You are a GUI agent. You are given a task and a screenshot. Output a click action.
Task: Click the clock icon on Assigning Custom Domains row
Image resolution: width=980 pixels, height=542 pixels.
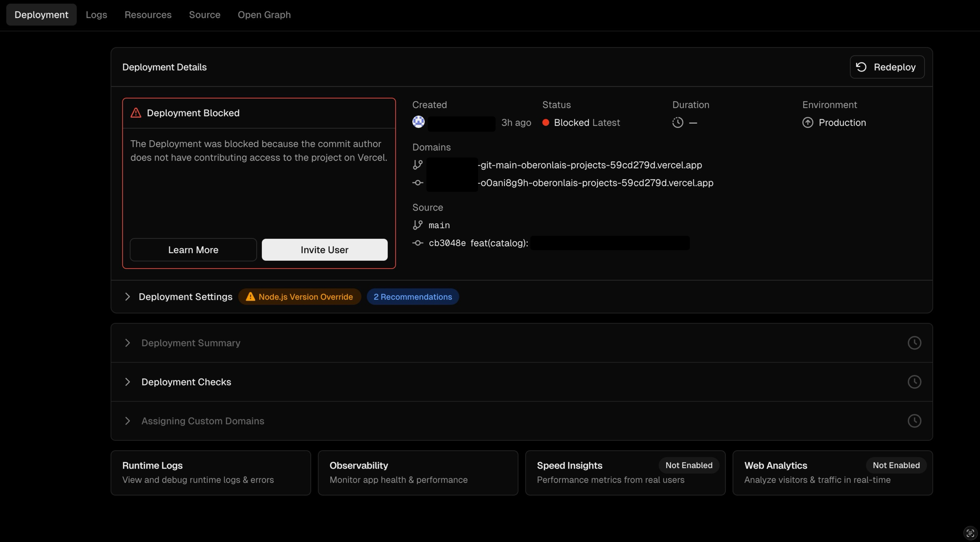coord(915,421)
